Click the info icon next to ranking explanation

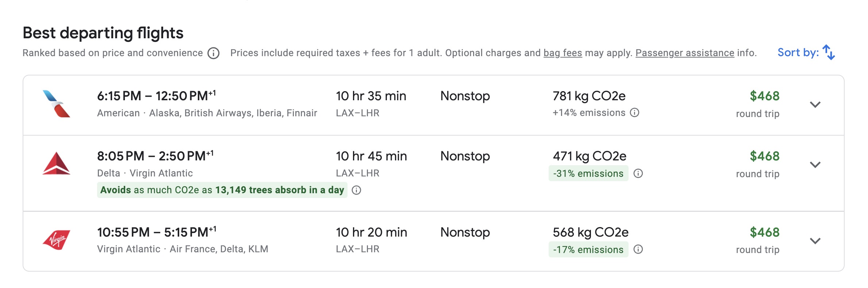coord(214,53)
